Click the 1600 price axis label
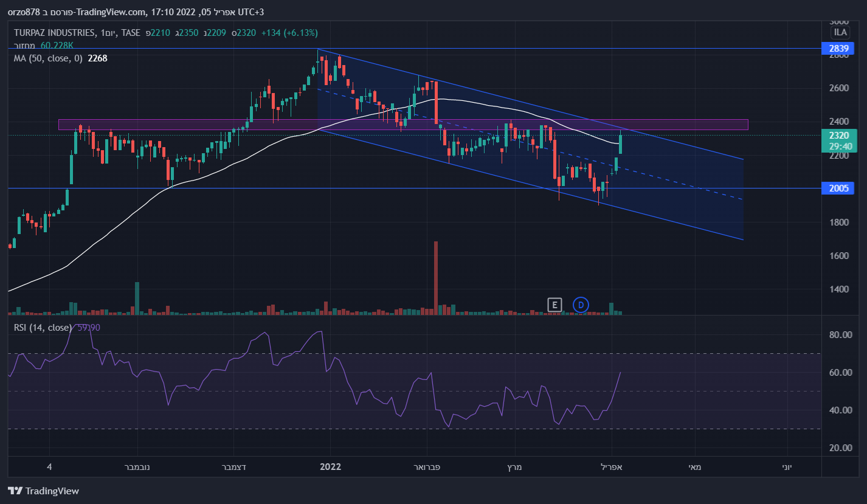The height and width of the screenshot is (504, 867). pos(838,256)
